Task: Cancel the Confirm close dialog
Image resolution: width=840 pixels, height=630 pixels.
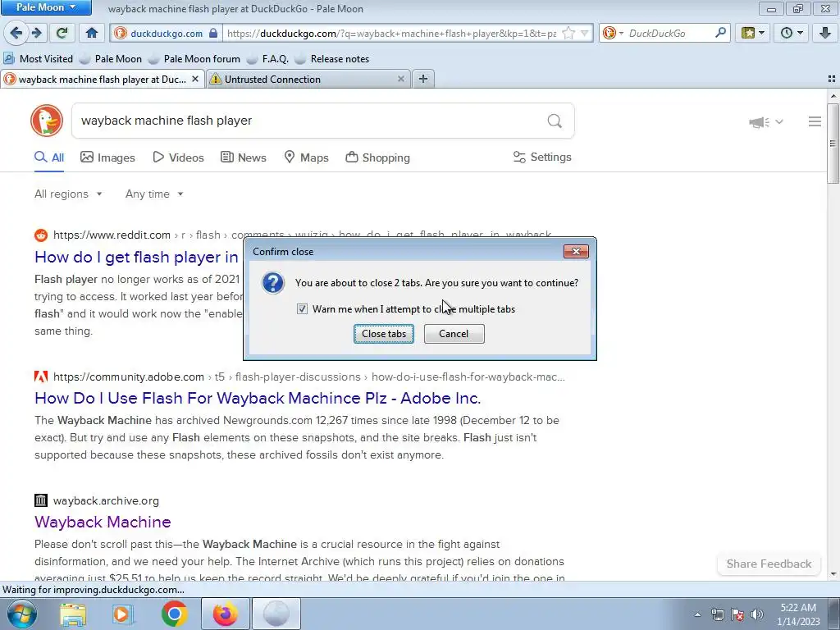Action: [x=454, y=334]
